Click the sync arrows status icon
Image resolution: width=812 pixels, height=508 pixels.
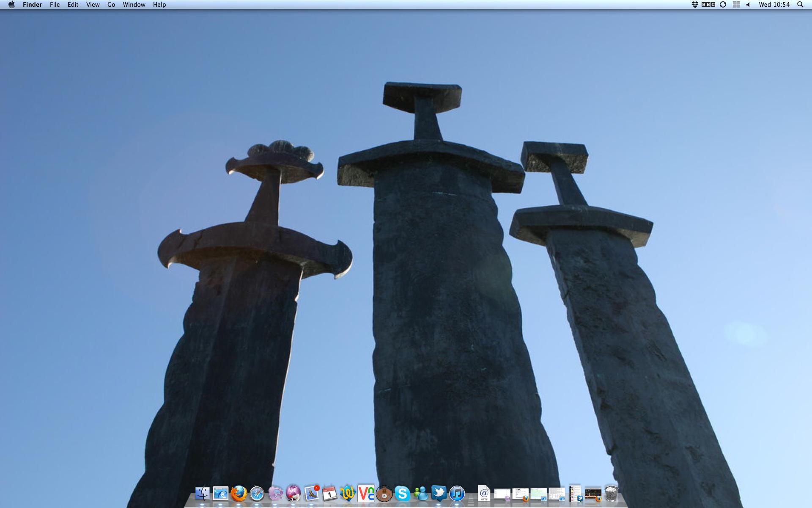click(x=723, y=5)
